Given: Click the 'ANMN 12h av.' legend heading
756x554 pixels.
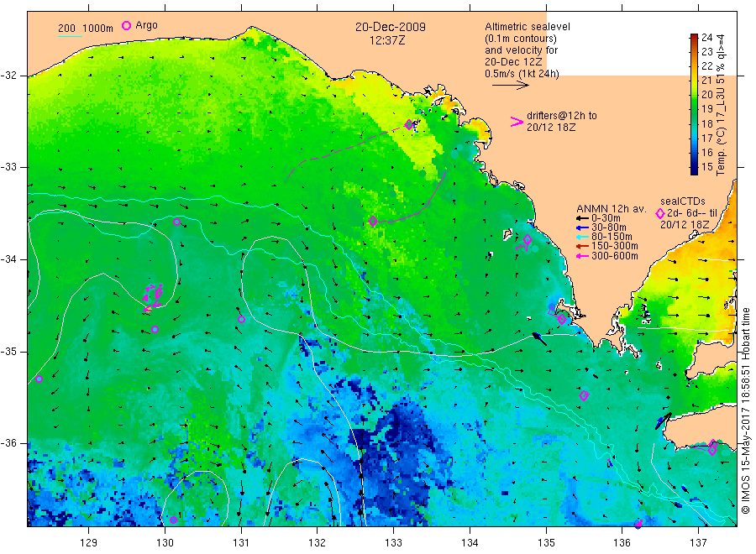Looking at the screenshot, I should tap(612, 209).
